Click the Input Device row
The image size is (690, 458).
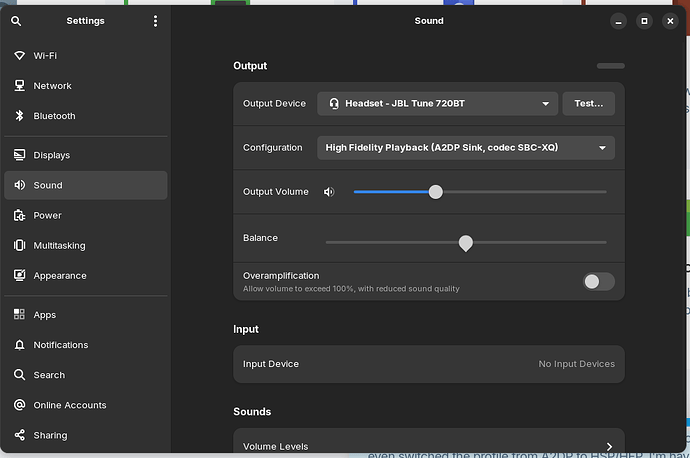click(428, 364)
